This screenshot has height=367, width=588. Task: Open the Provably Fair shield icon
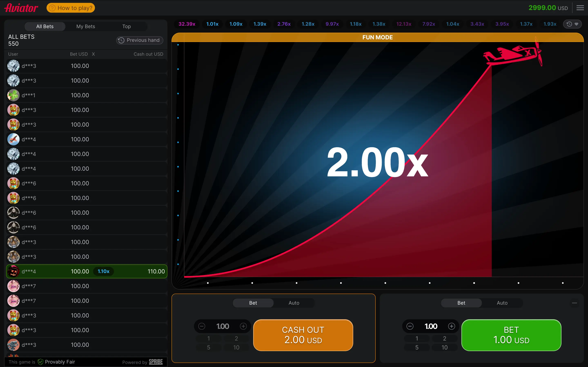point(41,362)
